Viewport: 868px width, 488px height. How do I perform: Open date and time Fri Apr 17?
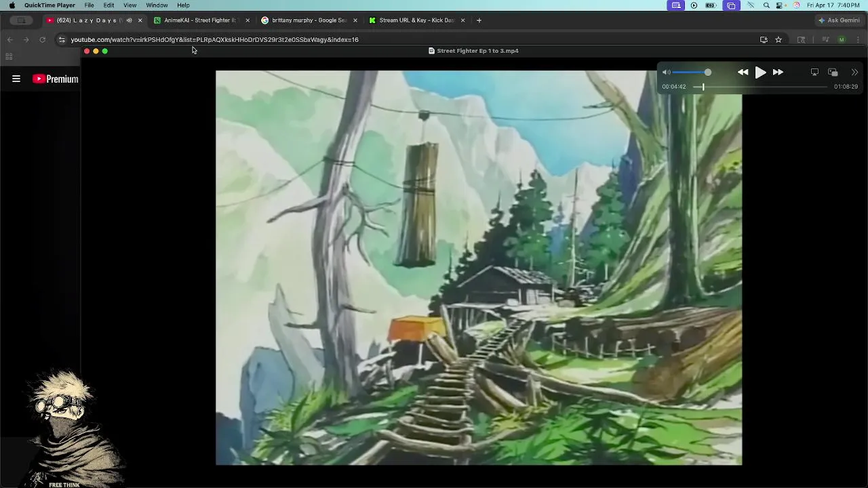833,5
